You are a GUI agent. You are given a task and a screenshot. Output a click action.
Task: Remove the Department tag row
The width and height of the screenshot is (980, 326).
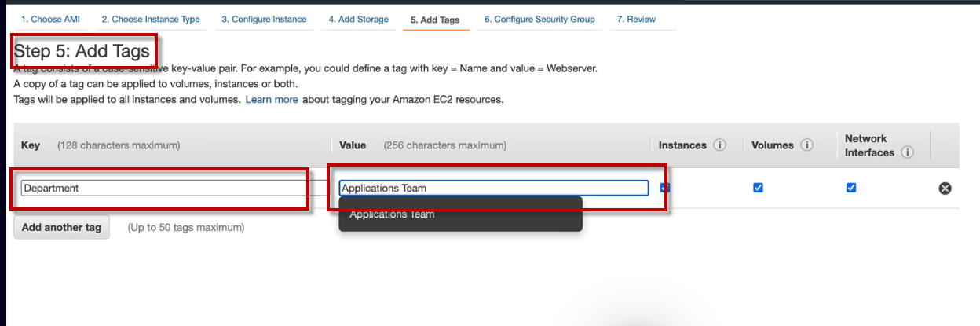point(945,189)
